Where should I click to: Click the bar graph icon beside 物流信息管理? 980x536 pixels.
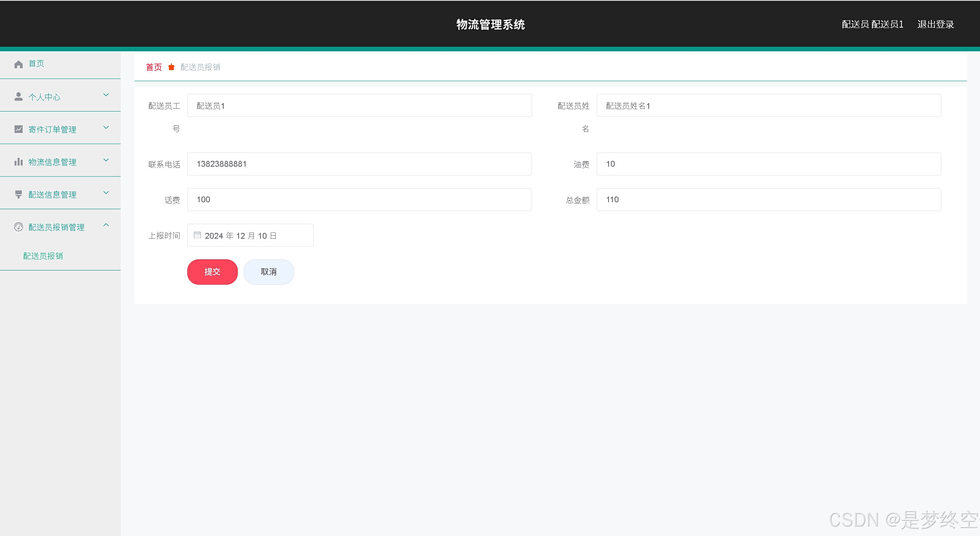pyautogui.click(x=18, y=162)
